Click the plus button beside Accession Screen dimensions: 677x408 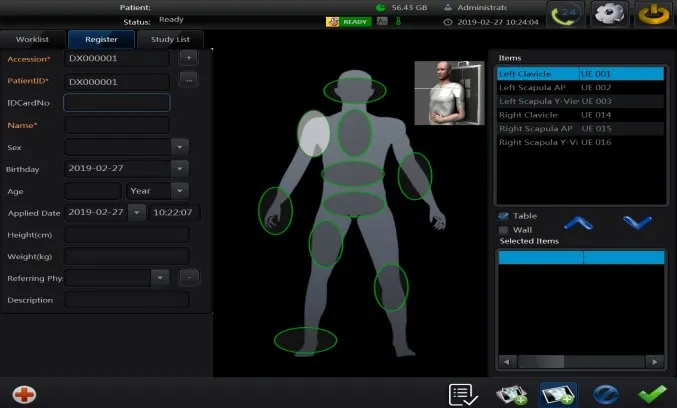click(x=187, y=58)
